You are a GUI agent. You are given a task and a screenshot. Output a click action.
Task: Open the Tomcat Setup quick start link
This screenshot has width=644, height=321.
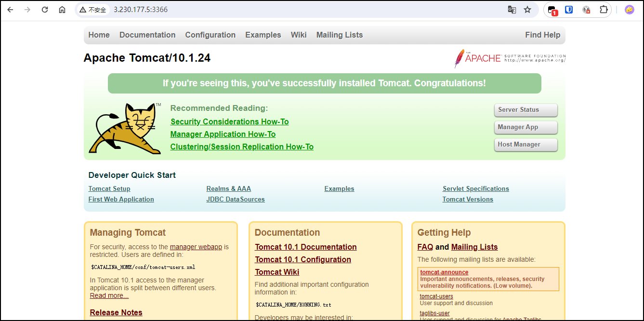coord(109,188)
